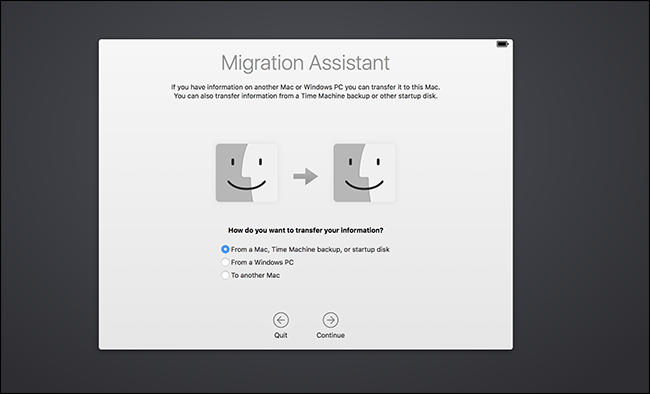Click the "If you have information" description line
The height and width of the screenshot is (394, 650).
306,87
